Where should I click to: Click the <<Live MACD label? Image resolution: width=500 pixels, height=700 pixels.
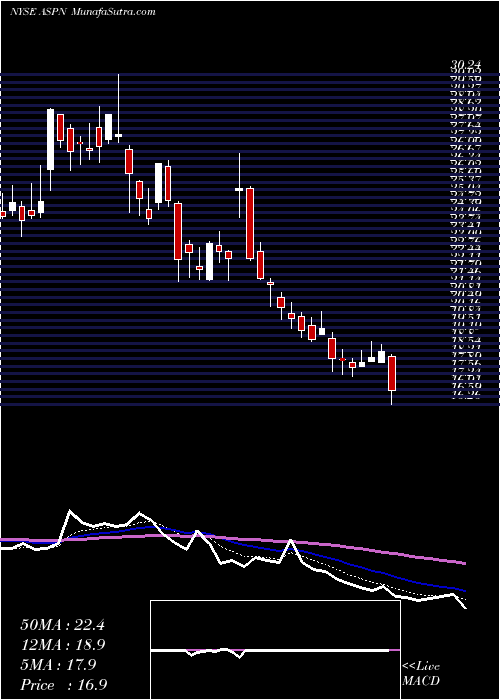[421, 674]
